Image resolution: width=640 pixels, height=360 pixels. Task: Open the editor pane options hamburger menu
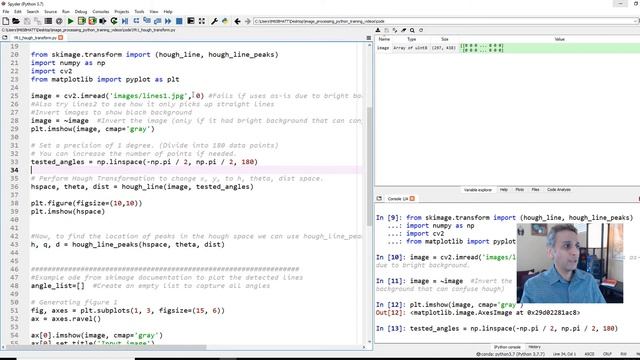(369, 38)
